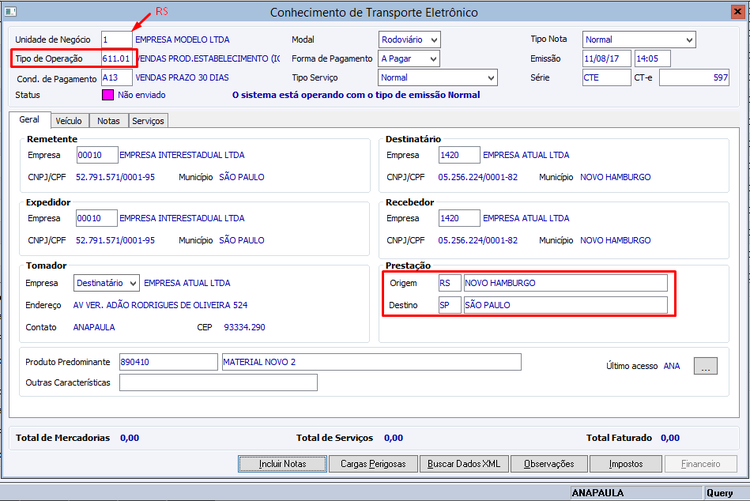Click the Observações button

[x=549, y=464]
